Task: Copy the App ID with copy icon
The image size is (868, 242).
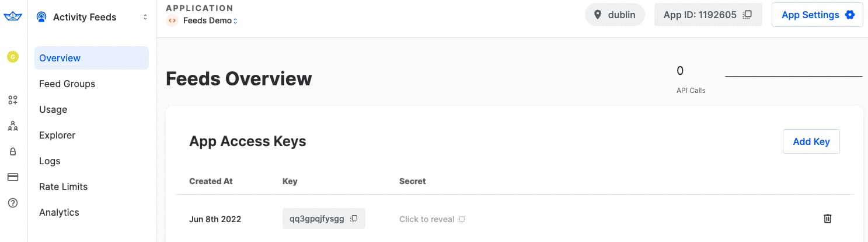Action: pyautogui.click(x=747, y=15)
